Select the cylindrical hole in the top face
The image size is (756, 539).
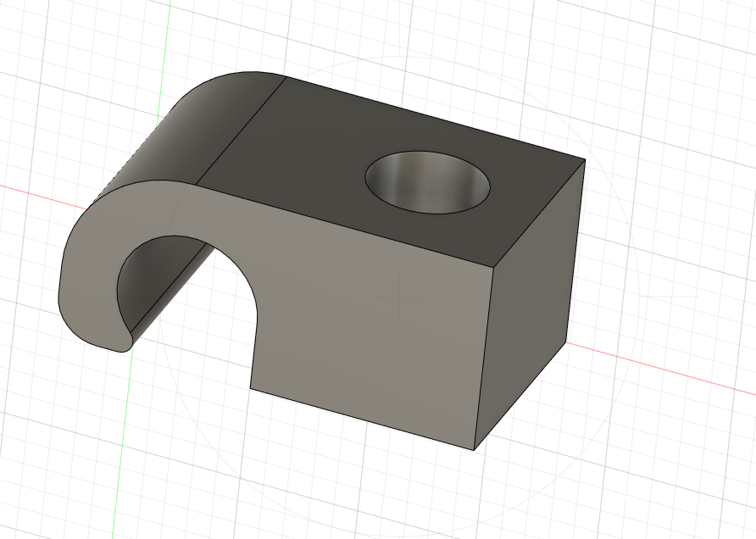(x=428, y=182)
